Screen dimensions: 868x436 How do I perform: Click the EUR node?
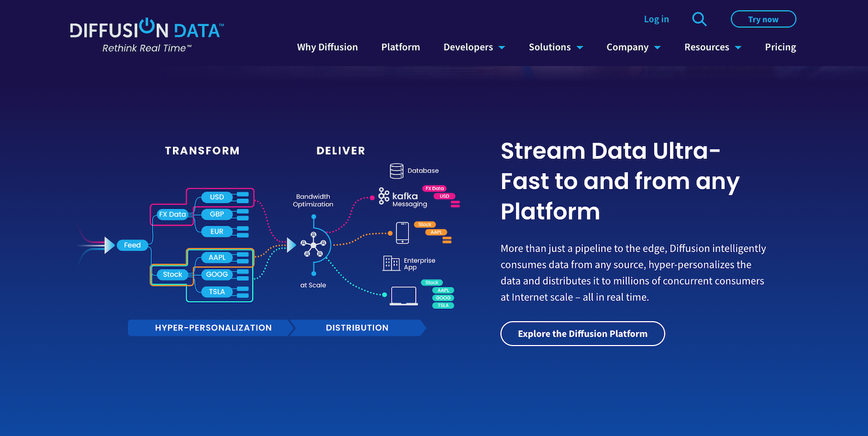click(x=217, y=231)
